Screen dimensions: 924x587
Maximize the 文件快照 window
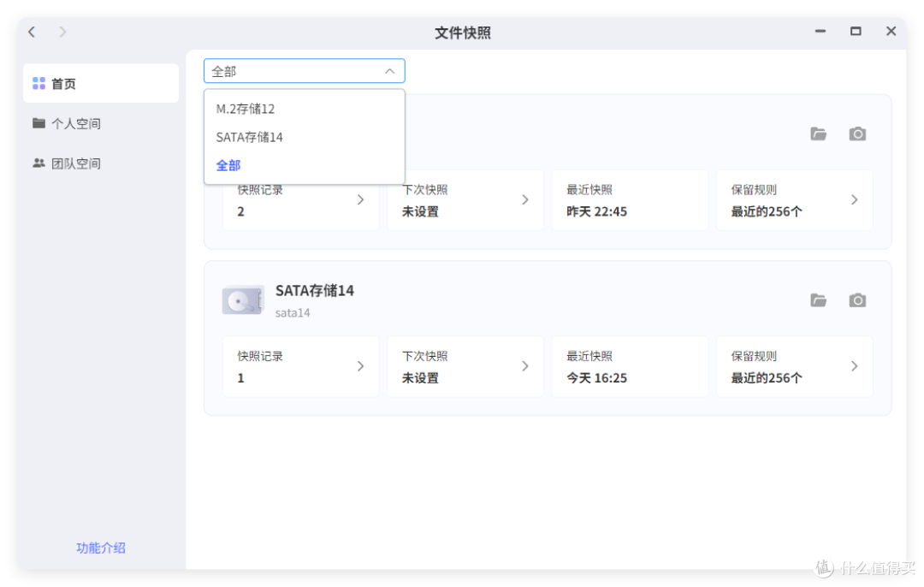click(856, 32)
